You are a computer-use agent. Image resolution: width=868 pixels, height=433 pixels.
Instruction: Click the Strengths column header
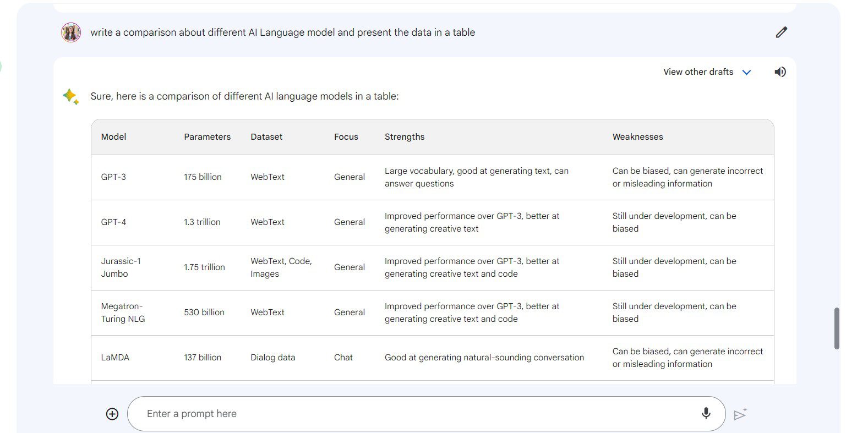405,137
